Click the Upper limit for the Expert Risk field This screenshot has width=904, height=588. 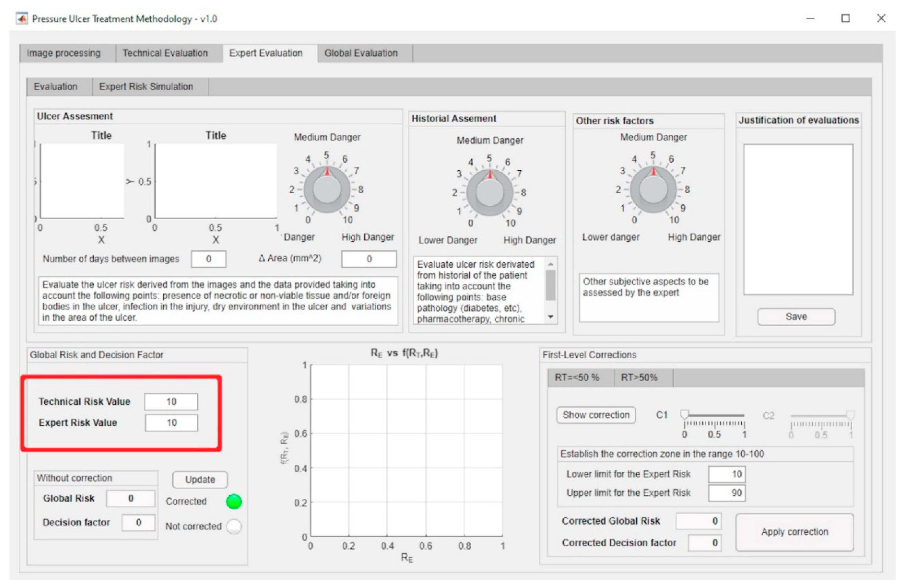727,493
